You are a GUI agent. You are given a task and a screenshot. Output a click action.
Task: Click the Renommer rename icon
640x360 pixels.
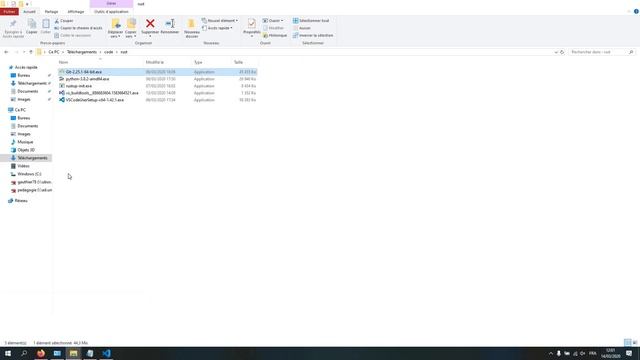[170, 24]
